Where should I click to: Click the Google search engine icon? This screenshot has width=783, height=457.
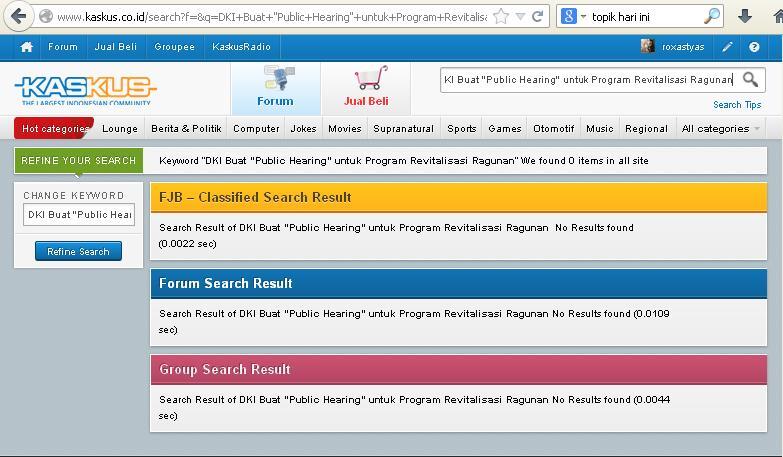click(x=569, y=16)
